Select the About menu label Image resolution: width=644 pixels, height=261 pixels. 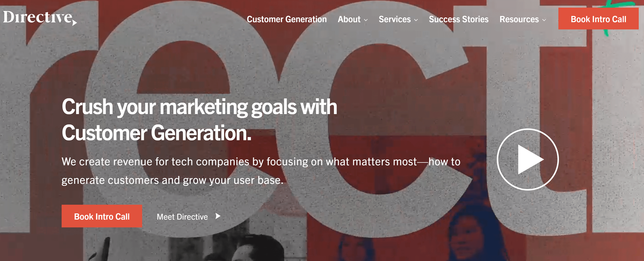pos(349,19)
